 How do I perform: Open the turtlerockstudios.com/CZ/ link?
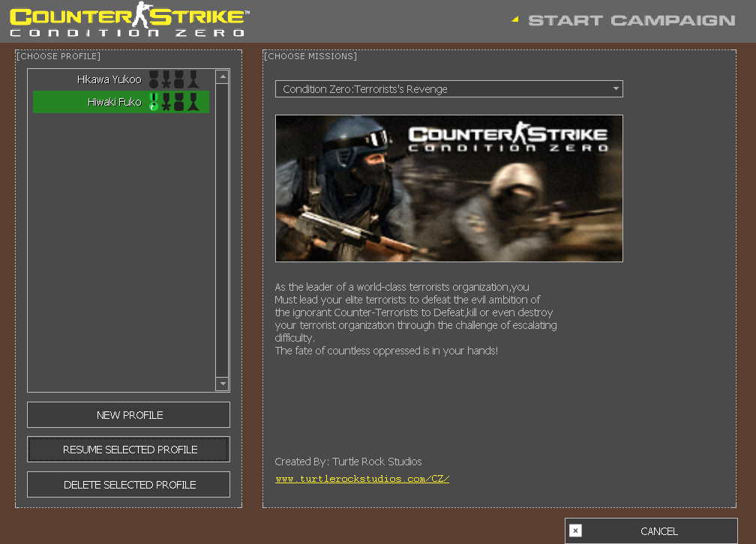pos(362,479)
